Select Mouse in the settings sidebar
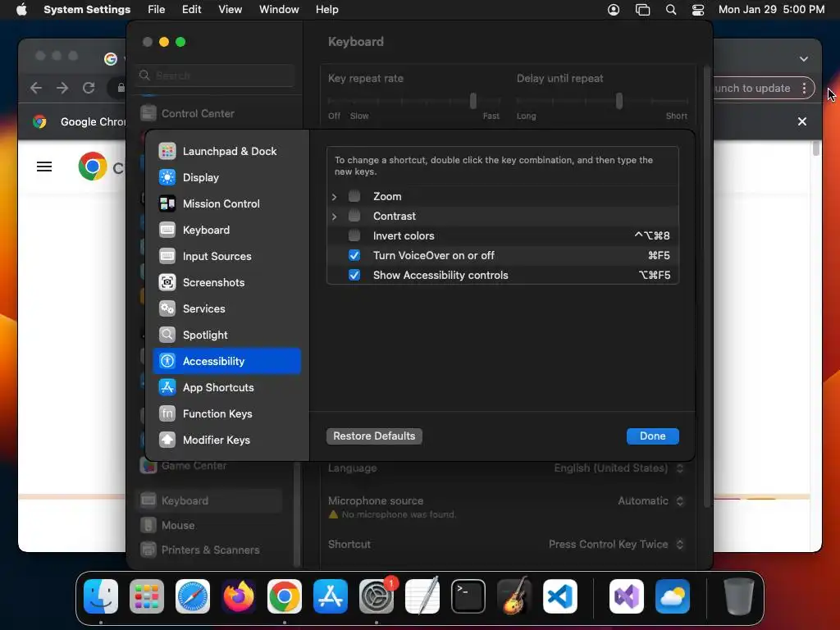This screenshot has width=840, height=630. tap(209, 526)
